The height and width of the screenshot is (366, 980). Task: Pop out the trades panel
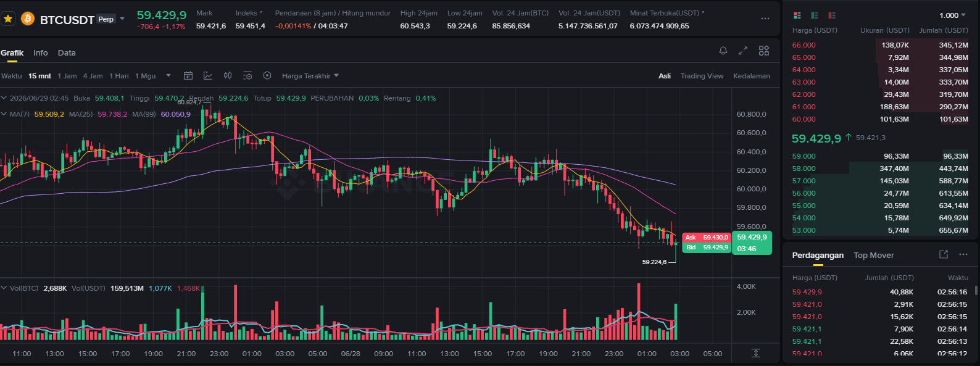pyautogui.click(x=944, y=254)
